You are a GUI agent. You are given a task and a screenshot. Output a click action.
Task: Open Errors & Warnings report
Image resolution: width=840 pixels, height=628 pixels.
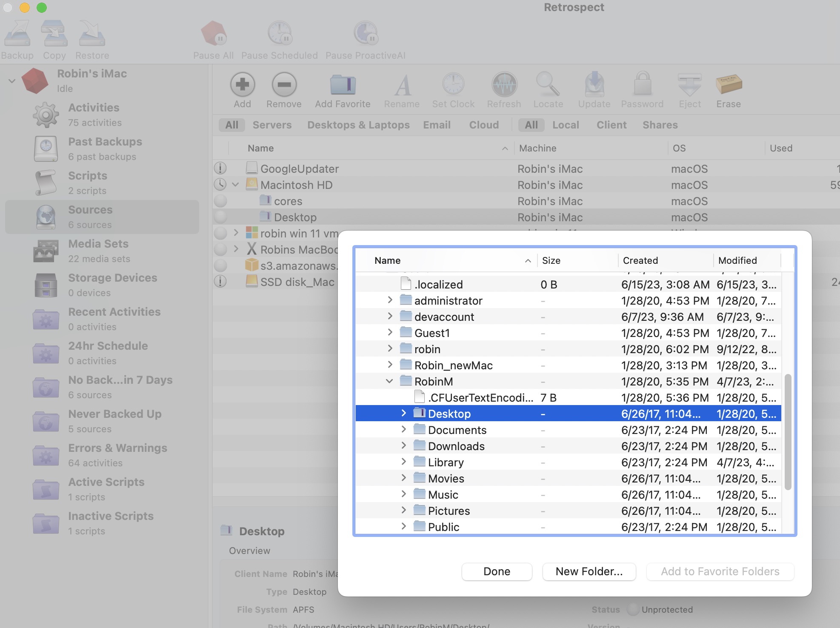(x=102, y=455)
